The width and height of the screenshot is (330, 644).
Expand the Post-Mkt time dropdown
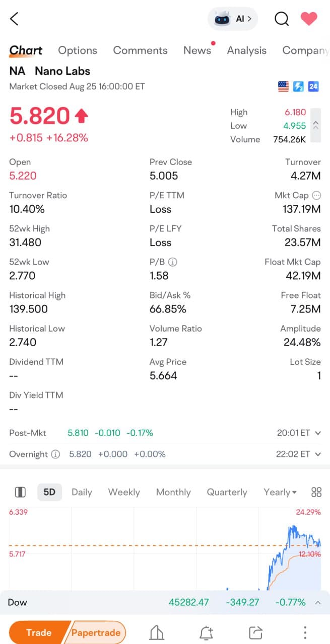point(317,433)
